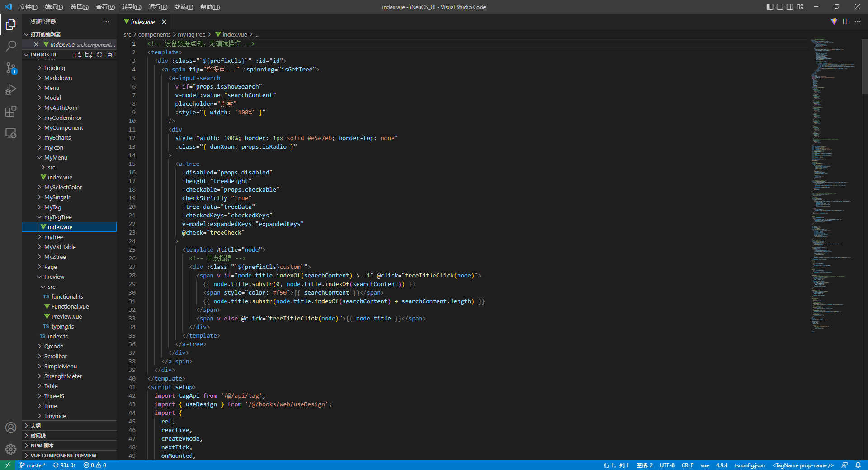Click the myTagTree breadcrumb segment
Image resolution: width=868 pixels, height=470 pixels.
coord(191,35)
